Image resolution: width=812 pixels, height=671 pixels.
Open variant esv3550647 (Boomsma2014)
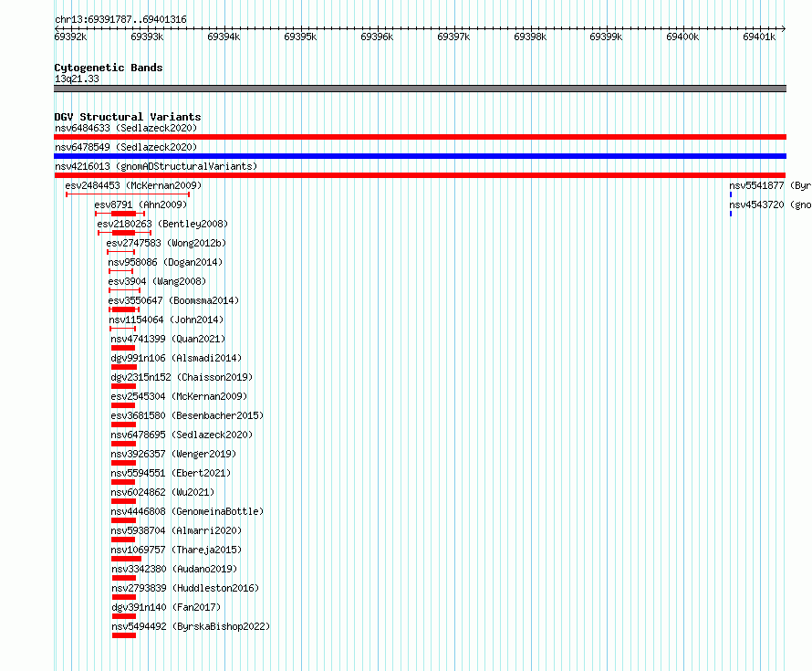(x=173, y=300)
